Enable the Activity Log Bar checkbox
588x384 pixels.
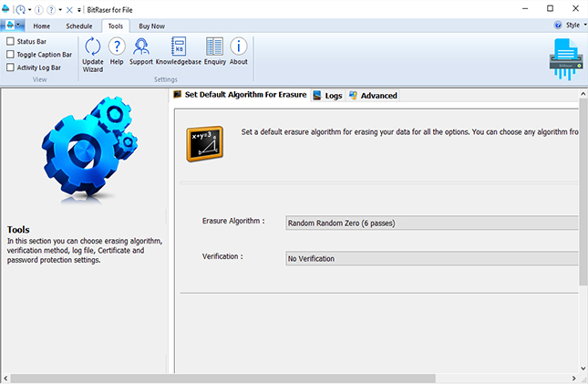click(11, 67)
